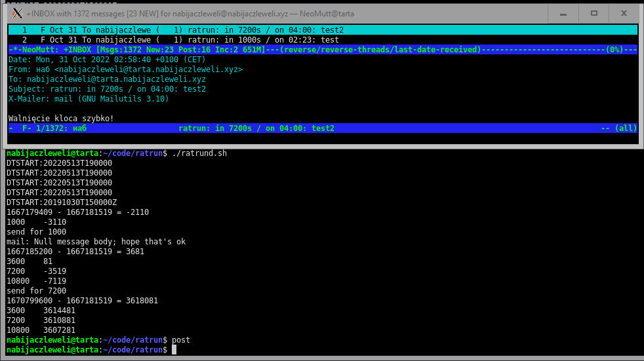Click the X11 application icon in title bar
This screenshot has height=361, width=644.
(x=18, y=13)
